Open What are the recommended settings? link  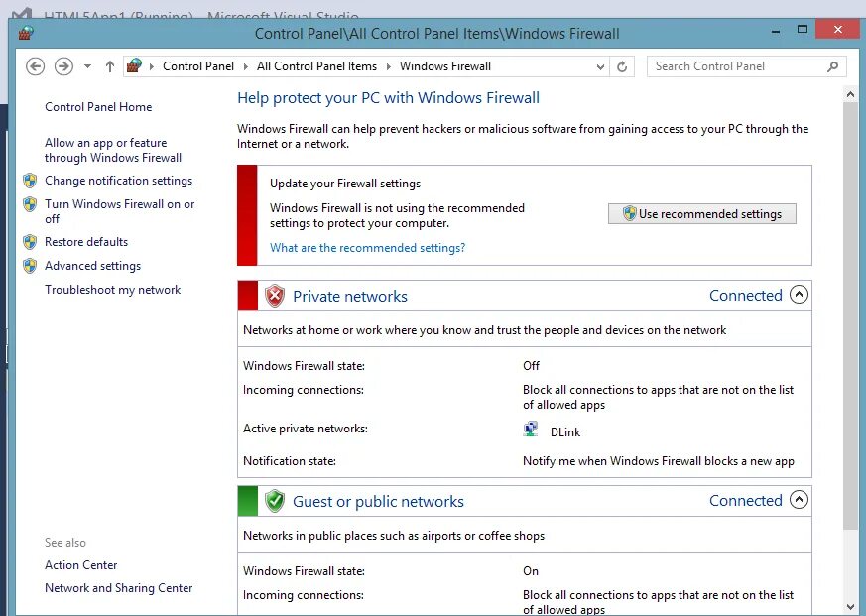point(367,248)
